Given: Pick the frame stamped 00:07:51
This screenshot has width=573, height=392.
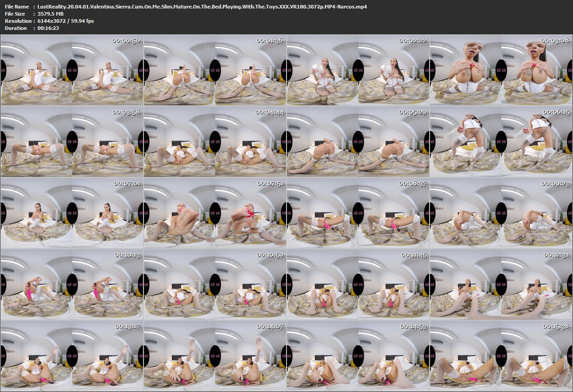Looking at the screenshot, I should (215, 213).
